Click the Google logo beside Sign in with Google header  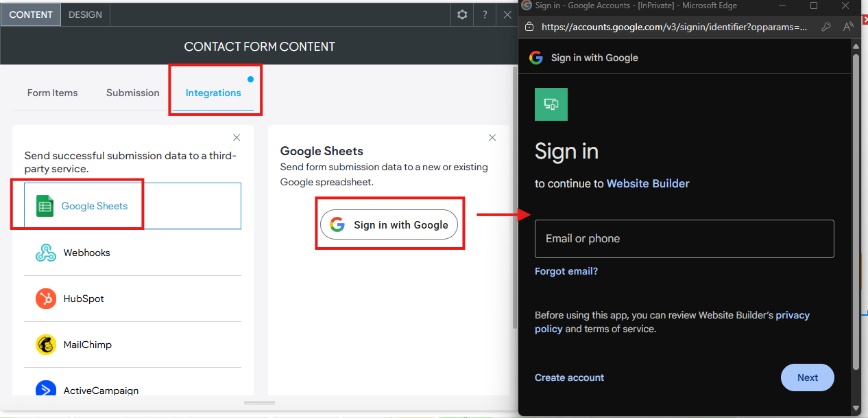[x=536, y=58]
